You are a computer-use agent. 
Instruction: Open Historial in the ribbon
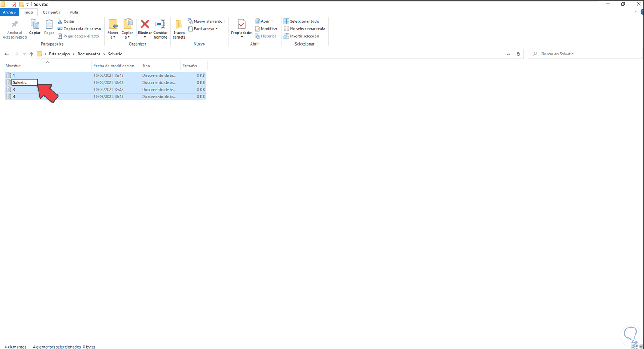[265, 36]
